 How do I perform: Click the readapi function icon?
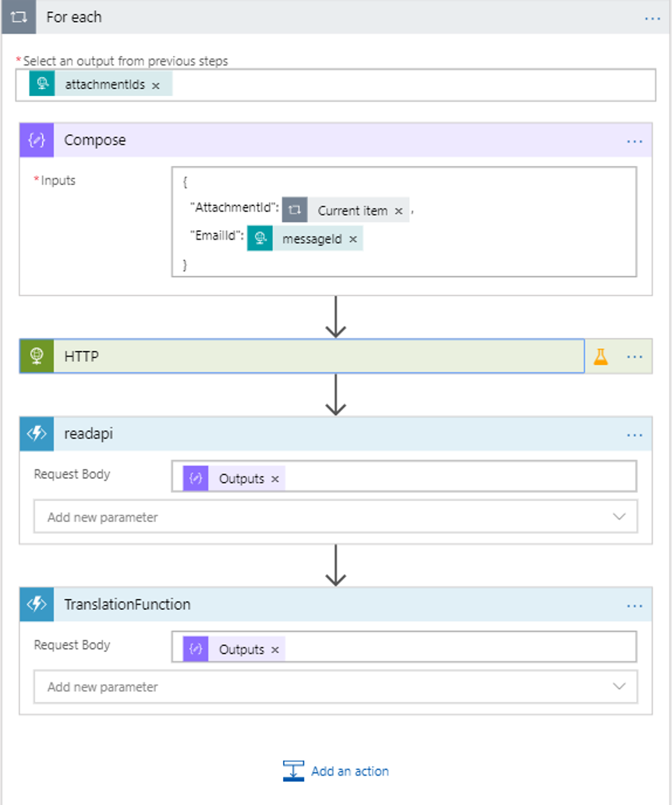37,434
